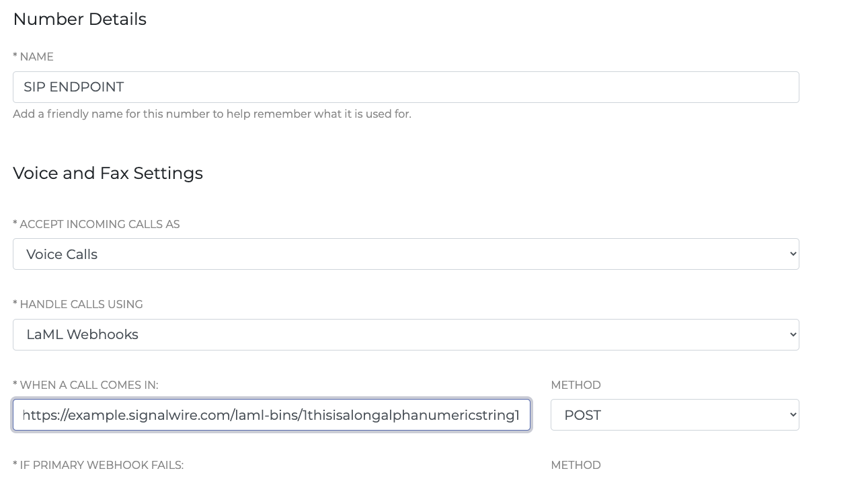868x477 pixels.
Task: Click the Number Details heading
Action: pyautogui.click(x=79, y=19)
